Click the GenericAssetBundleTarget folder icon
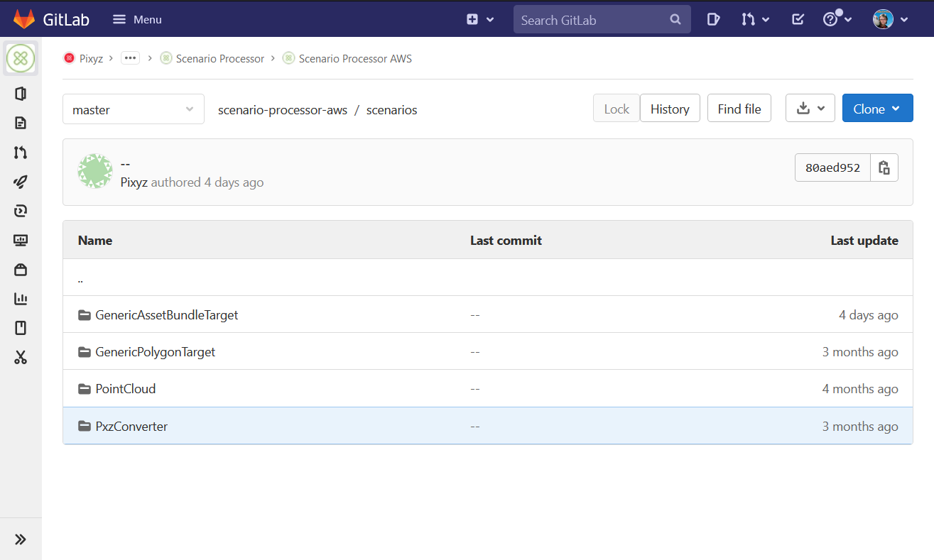This screenshot has width=934, height=560. (85, 315)
